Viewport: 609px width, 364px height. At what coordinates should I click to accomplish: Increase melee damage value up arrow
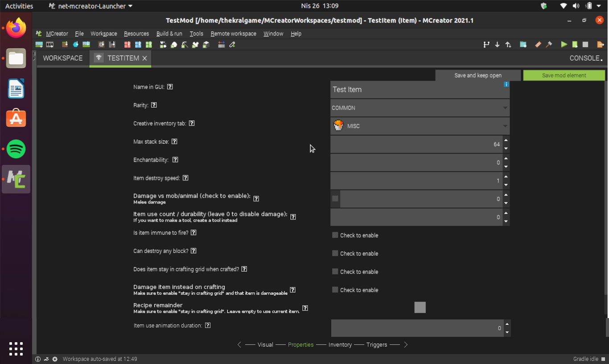click(506, 195)
